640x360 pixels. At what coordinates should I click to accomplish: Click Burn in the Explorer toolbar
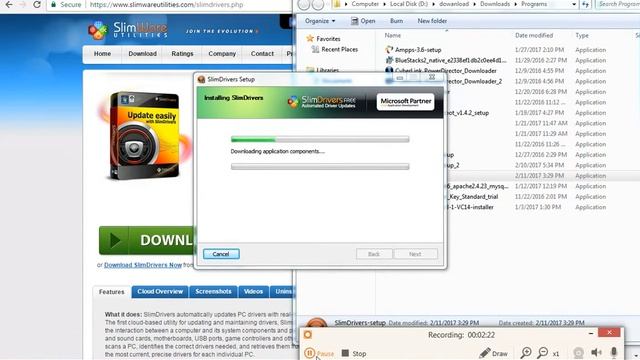pyautogui.click(x=396, y=21)
